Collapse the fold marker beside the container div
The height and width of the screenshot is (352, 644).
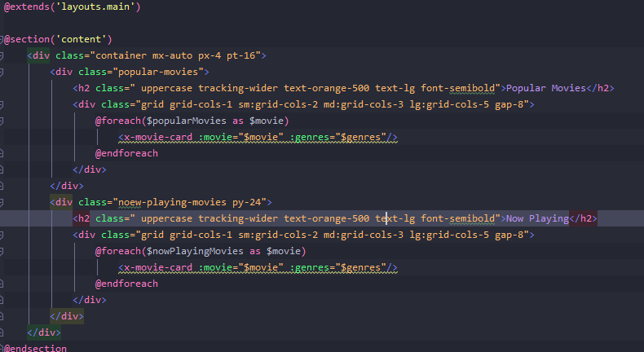[2, 56]
